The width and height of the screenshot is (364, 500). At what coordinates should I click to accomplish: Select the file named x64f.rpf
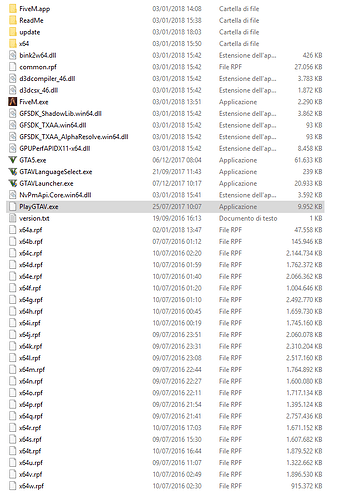coord(30,288)
